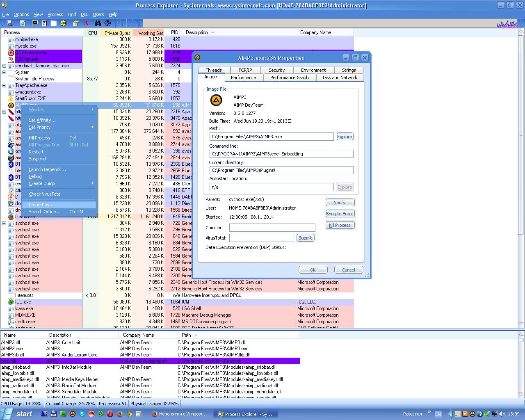Click the Command line text field
Image resolution: width=525 pixels, height=420 pixels.
tap(281, 154)
